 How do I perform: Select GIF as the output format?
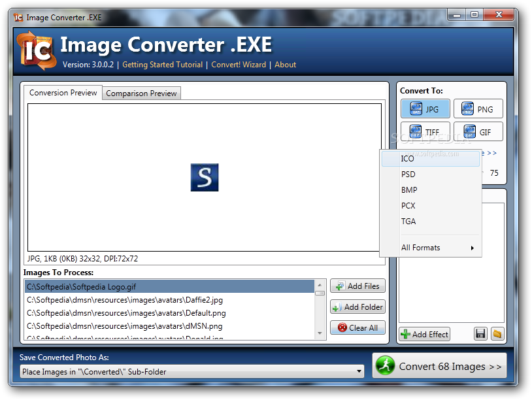[x=478, y=131]
